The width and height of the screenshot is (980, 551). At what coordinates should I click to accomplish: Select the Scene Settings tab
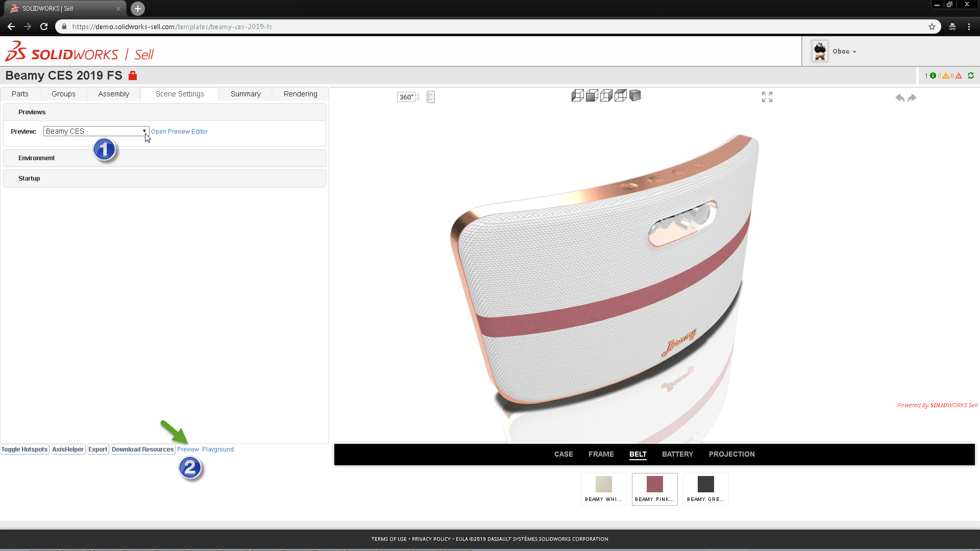coord(180,94)
